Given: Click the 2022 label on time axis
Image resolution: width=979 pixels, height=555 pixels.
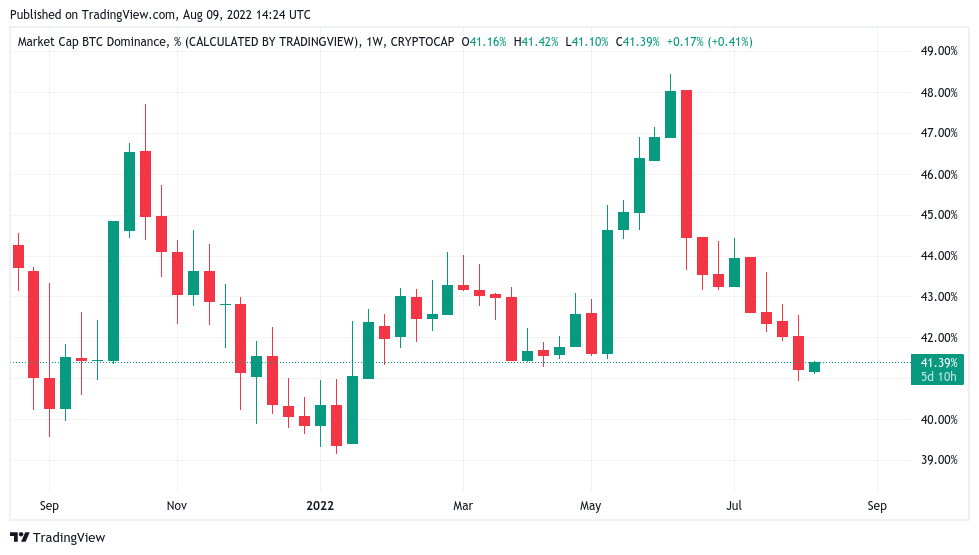Looking at the screenshot, I should pyautogui.click(x=319, y=506).
